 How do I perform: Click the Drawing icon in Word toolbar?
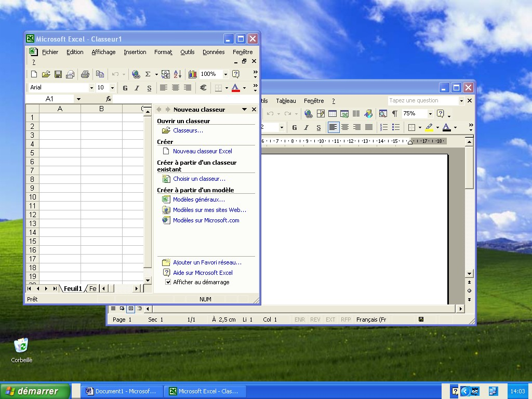[368, 113]
